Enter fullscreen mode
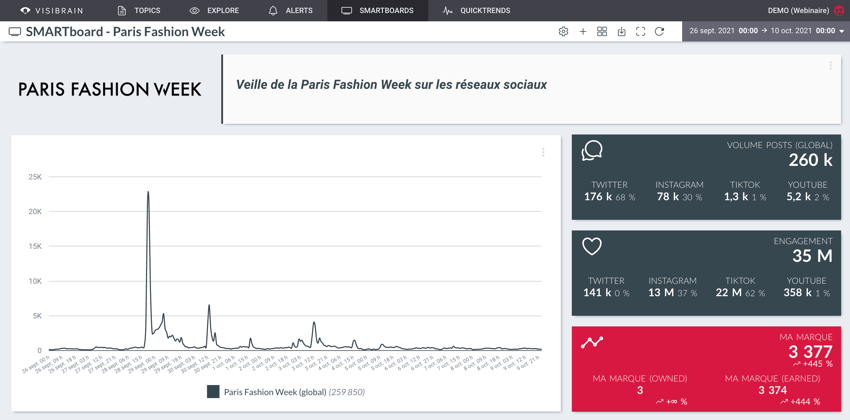 click(x=640, y=31)
